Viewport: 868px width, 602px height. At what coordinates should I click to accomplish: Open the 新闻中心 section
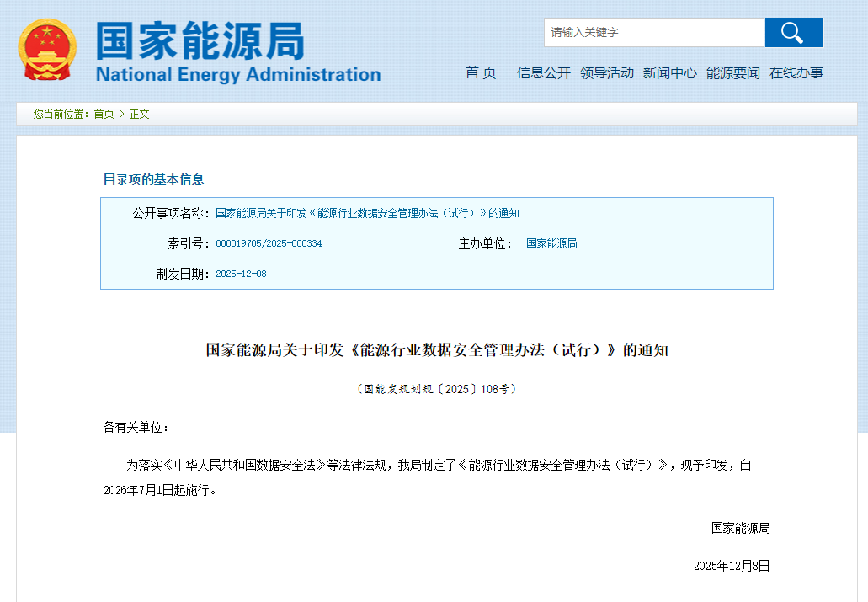click(669, 73)
